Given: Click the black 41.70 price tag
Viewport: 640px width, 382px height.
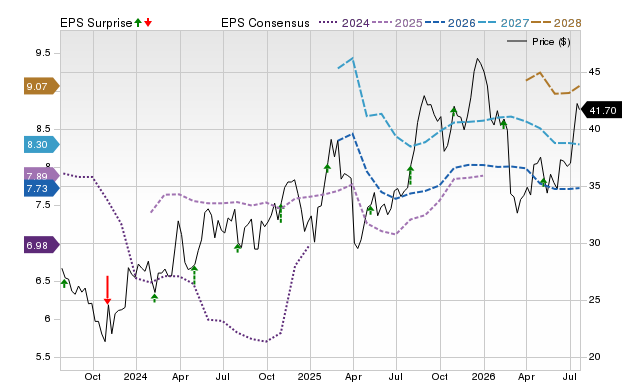Looking at the screenshot, I should click(601, 110).
